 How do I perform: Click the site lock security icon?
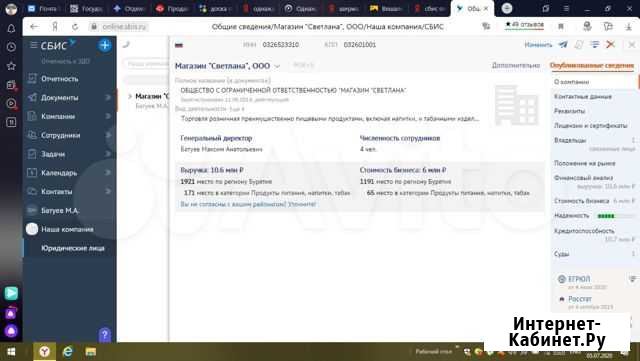pos(94,27)
